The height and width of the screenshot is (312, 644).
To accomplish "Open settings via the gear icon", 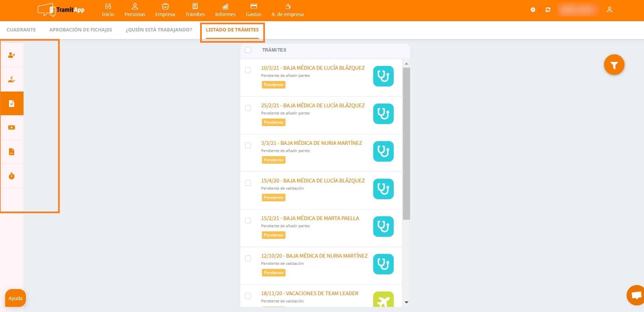I will point(533,10).
